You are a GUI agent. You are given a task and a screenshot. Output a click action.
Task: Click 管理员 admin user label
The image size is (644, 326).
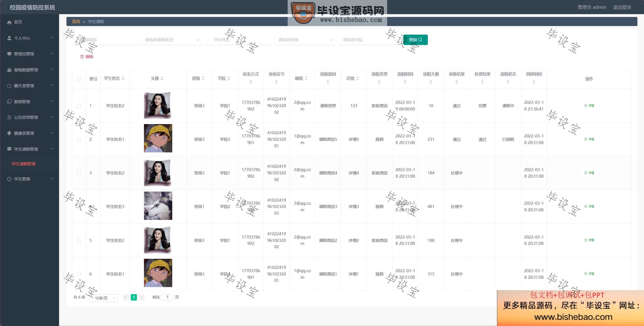click(x=592, y=7)
